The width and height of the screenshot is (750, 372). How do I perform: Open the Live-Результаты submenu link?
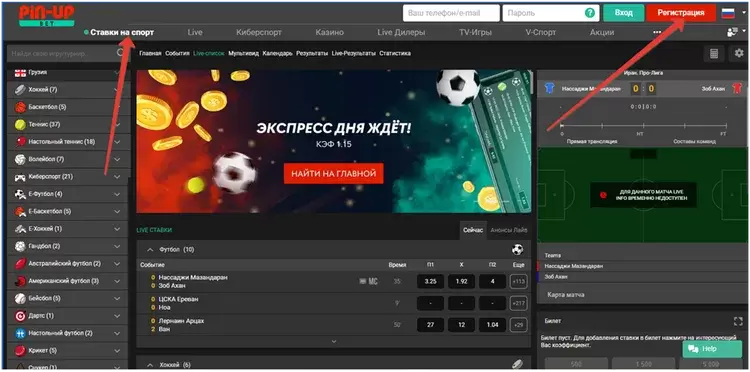353,54
